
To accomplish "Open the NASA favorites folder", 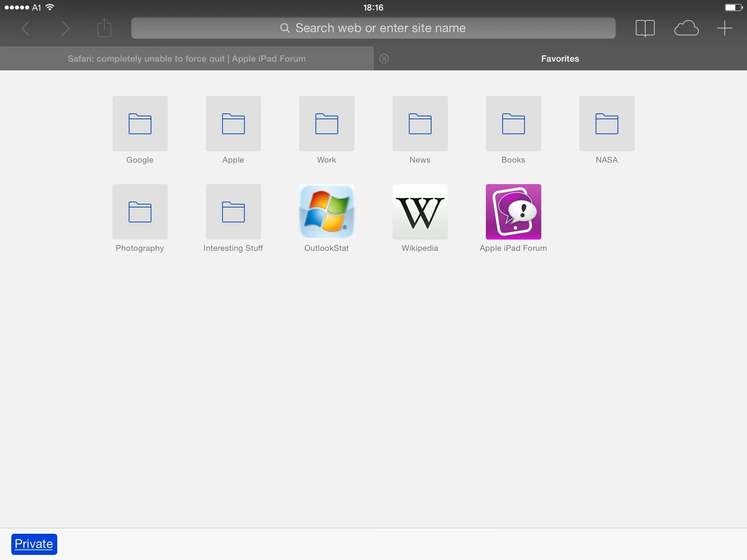I will [607, 124].
